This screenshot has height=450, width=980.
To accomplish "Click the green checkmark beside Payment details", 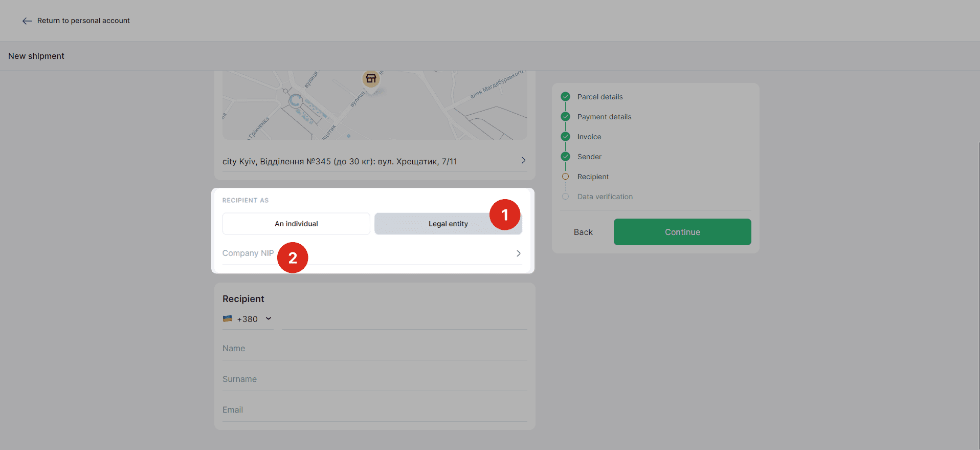I will (565, 117).
